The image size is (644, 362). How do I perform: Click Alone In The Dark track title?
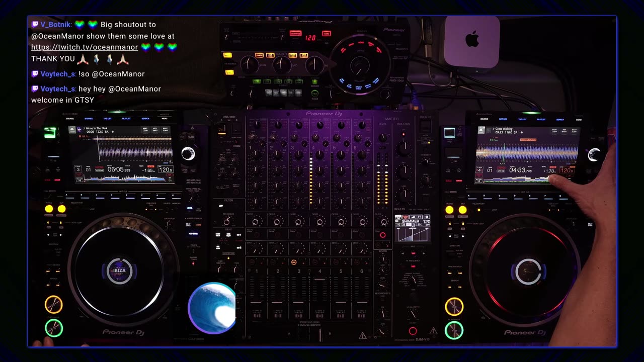[97, 129]
